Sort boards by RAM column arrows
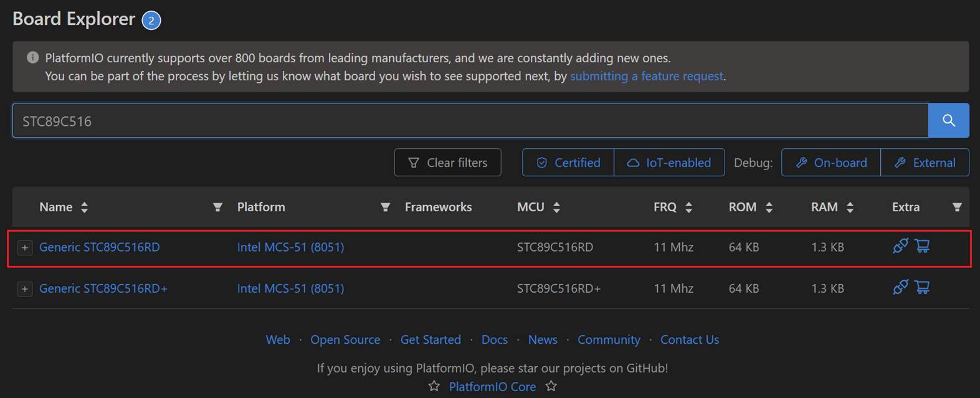 coord(850,207)
